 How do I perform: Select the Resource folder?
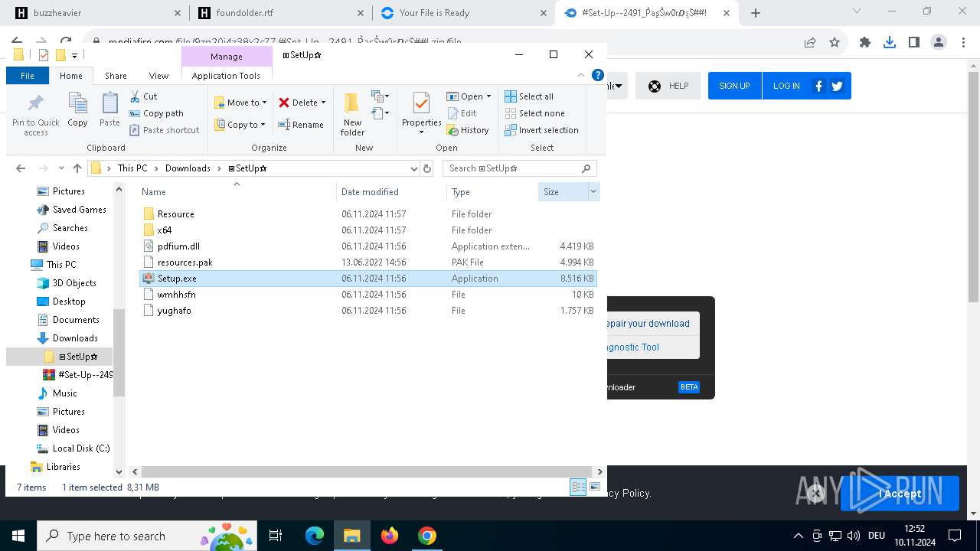(x=175, y=214)
